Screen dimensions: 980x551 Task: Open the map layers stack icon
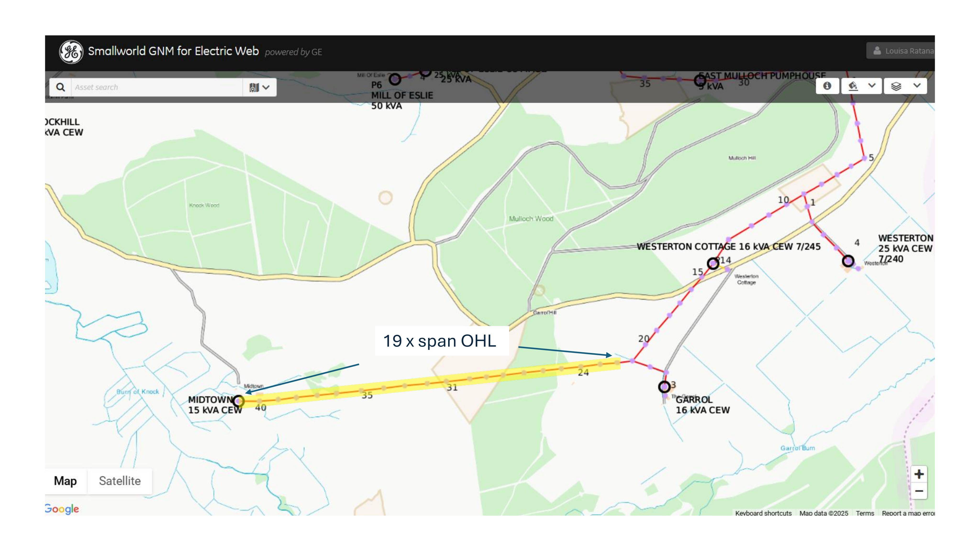(x=896, y=86)
